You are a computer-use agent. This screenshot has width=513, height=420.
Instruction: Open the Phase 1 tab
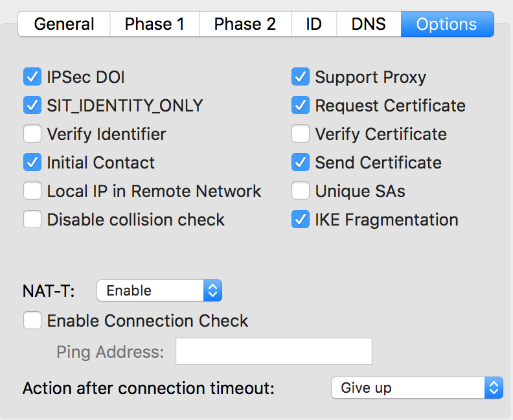[x=154, y=25]
